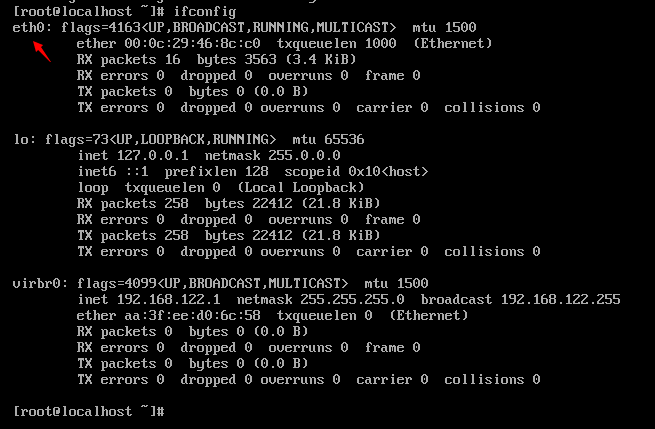
Task: Click the scopeid 0x10<host> text
Action: point(356,171)
